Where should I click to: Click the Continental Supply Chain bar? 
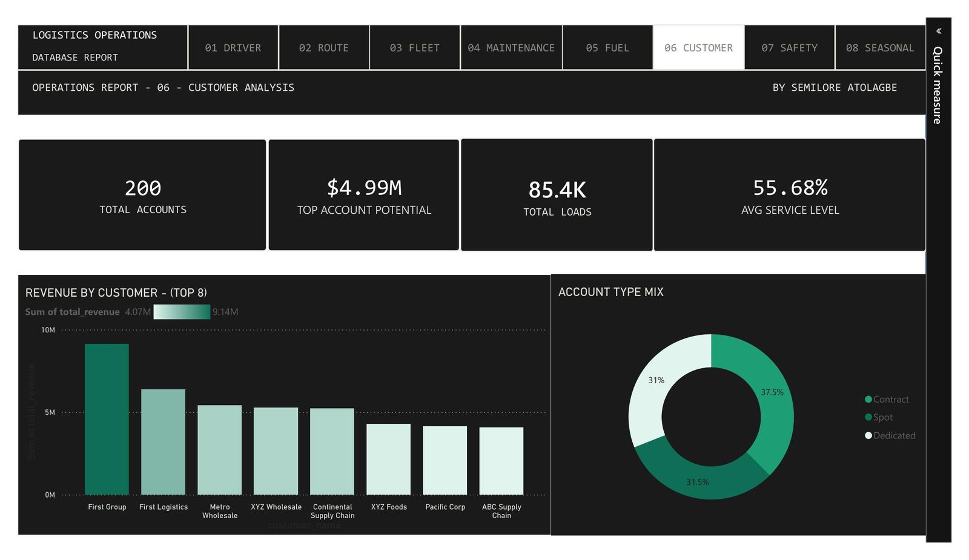click(332, 452)
